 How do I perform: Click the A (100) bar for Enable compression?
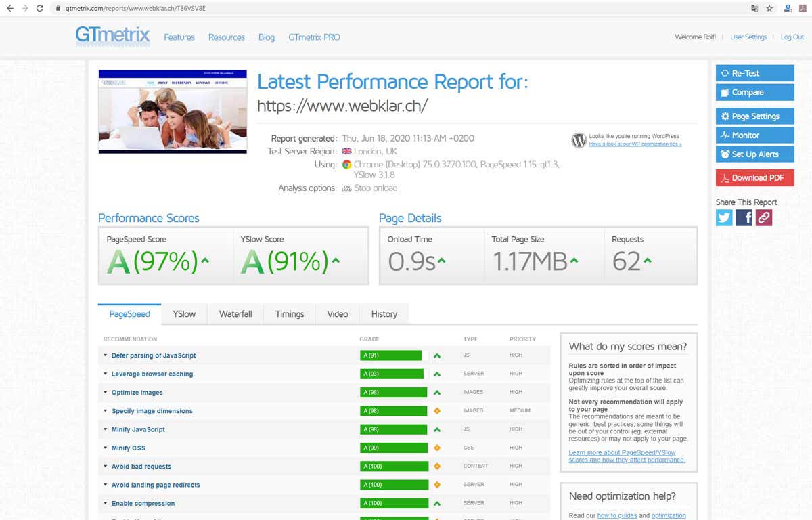point(394,503)
